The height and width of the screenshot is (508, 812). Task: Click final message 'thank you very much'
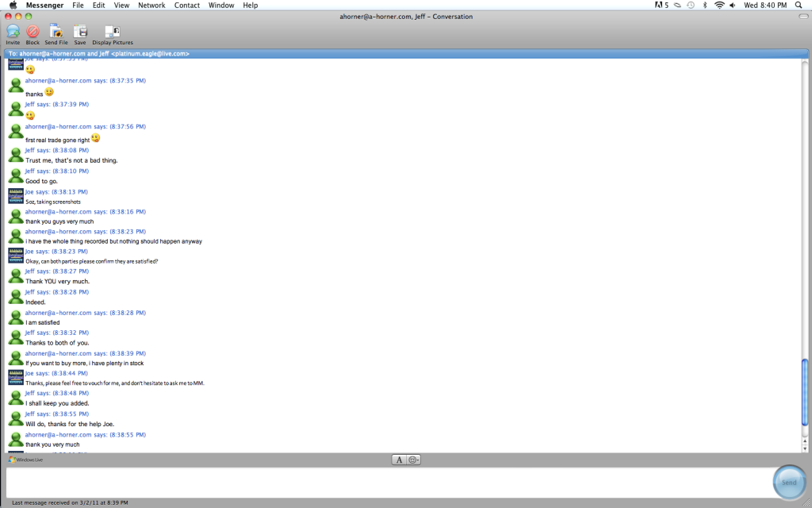coord(52,444)
